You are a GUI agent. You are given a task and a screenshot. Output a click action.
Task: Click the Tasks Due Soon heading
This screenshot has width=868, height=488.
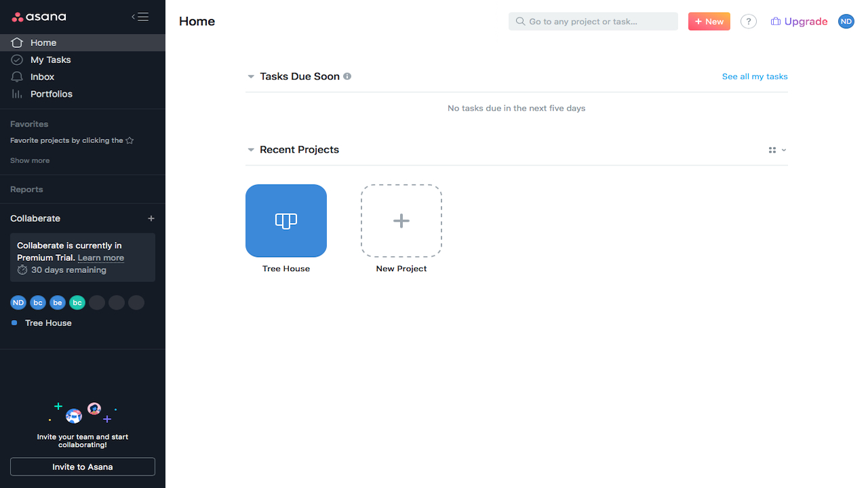pyautogui.click(x=300, y=77)
